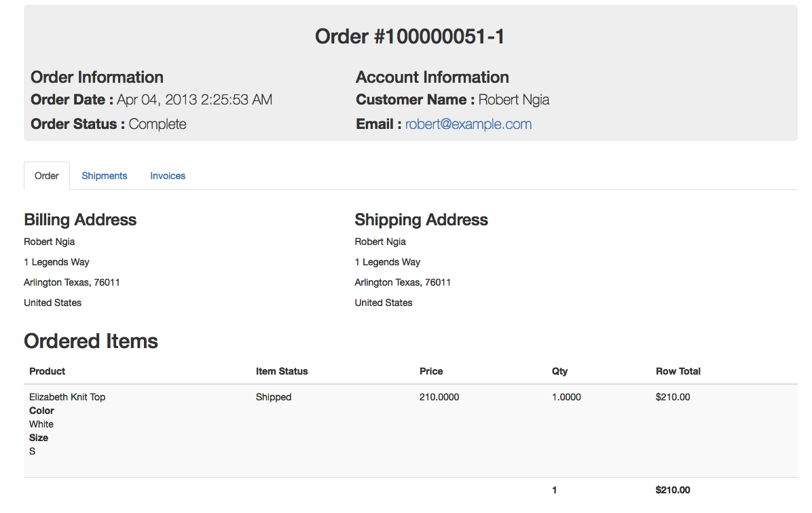Click the Ordered Items heading

tap(91, 341)
